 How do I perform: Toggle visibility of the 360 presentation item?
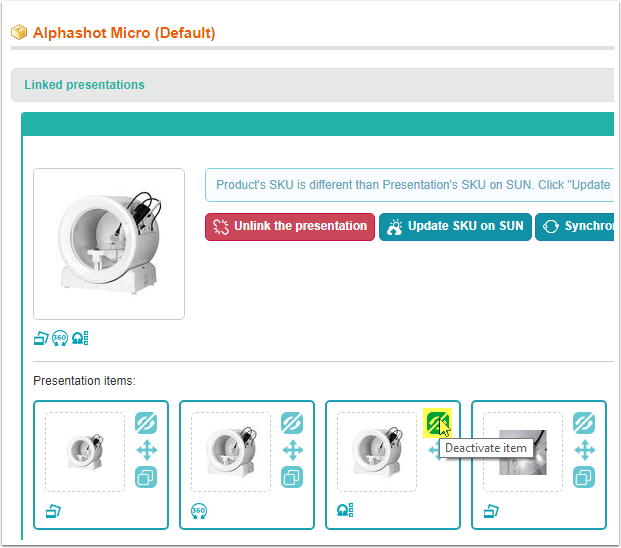tap(292, 423)
